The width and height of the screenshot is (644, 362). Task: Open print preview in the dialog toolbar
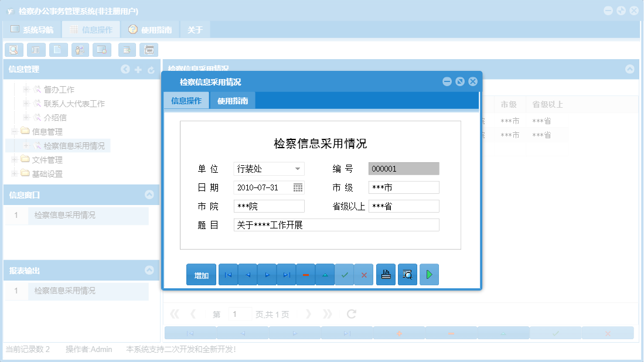tap(407, 274)
